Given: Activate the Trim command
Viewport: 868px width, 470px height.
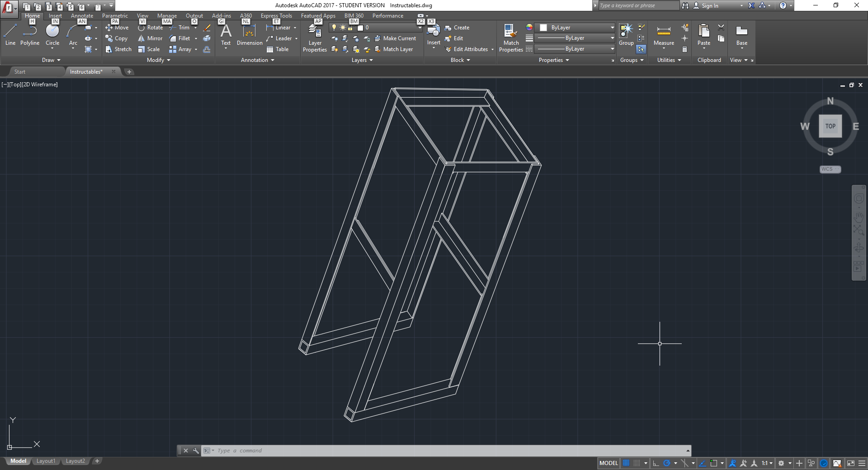Looking at the screenshot, I should point(180,28).
